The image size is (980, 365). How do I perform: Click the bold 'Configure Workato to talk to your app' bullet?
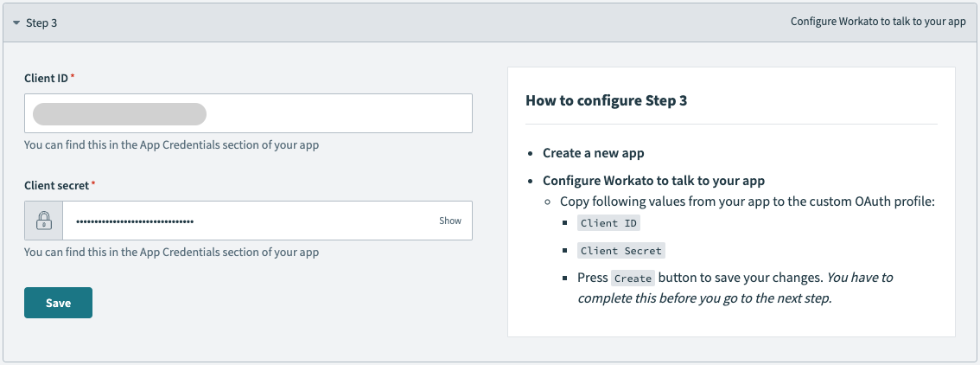tap(653, 181)
